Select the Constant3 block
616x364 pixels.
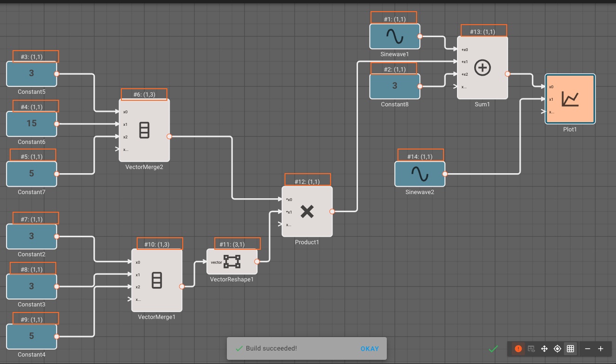pyautogui.click(x=31, y=286)
